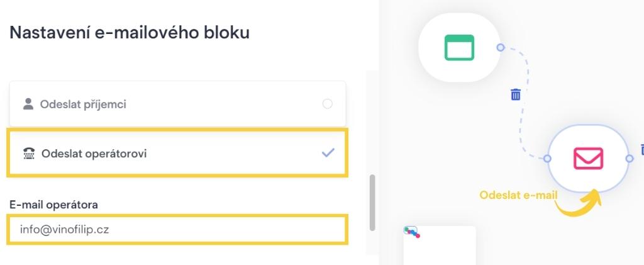Screen dimensions: 644x265
Task: Click the e-mail block's left input connector
Action: [547, 159]
